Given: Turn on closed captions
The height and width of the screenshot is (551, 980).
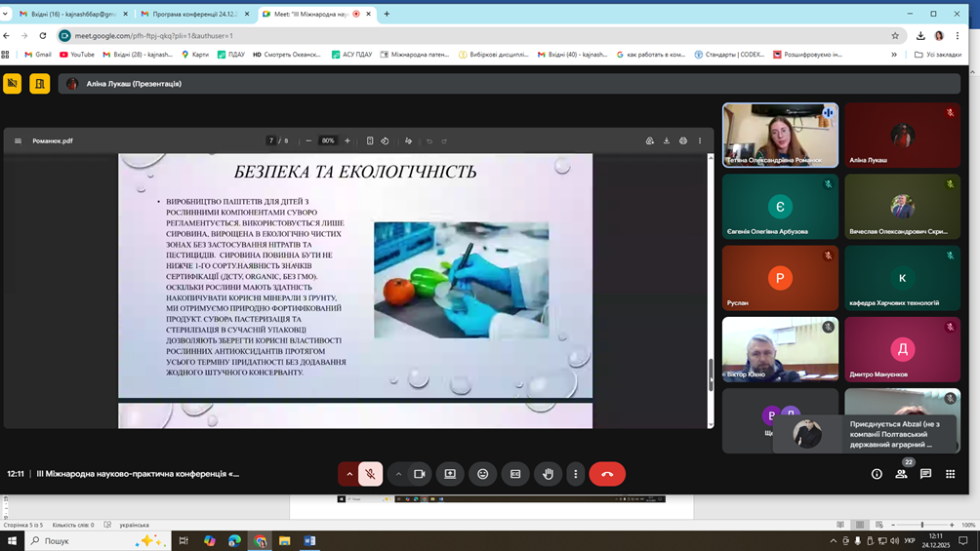Looking at the screenshot, I should (515, 474).
